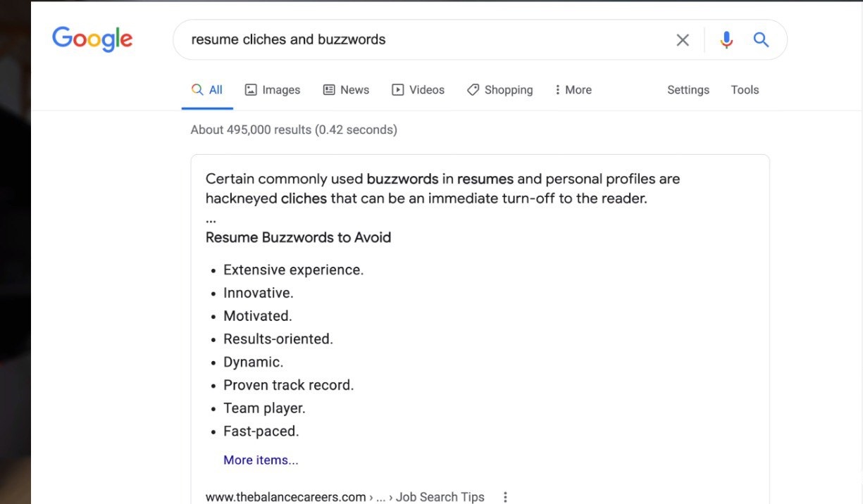Click 'Team player.' list item
The image size is (863, 504).
(x=265, y=408)
